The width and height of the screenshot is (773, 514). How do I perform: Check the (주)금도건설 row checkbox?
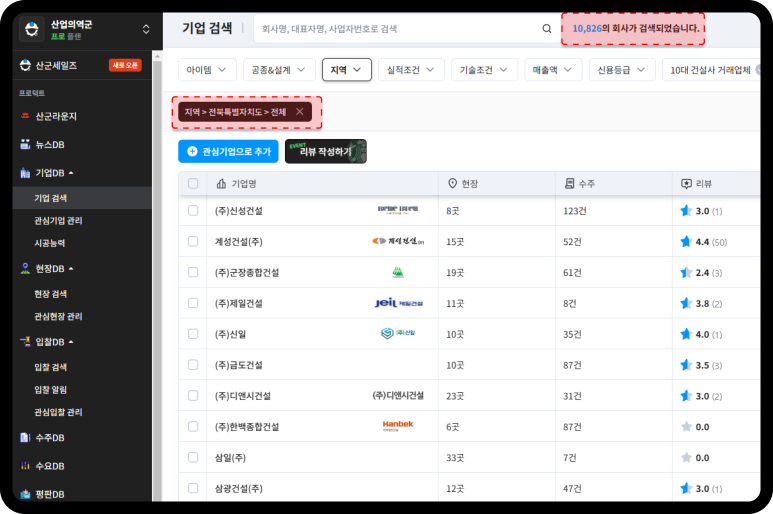193,365
